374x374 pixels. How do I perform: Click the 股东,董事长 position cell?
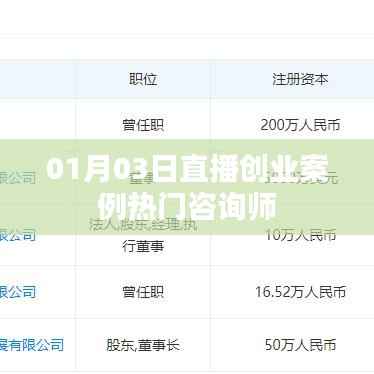point(143,345)
